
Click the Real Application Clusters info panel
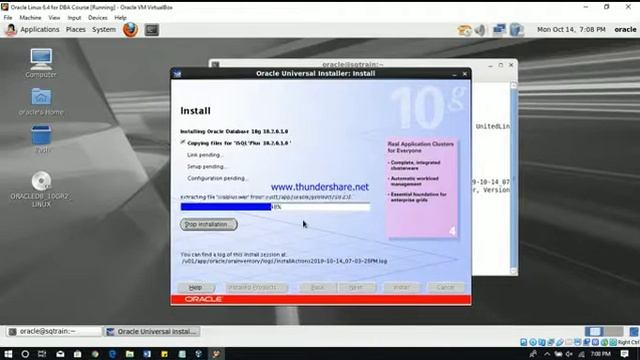pyautogui.click(x=421, y=189)
